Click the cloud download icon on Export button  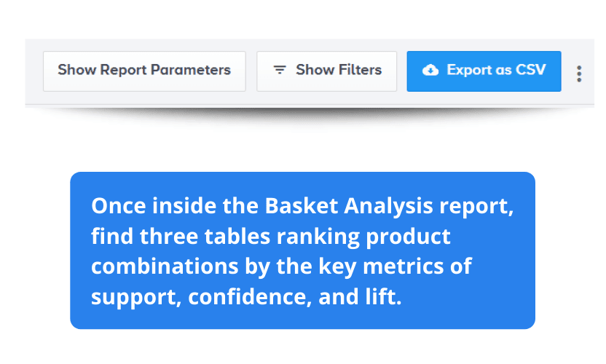point(430,71)
